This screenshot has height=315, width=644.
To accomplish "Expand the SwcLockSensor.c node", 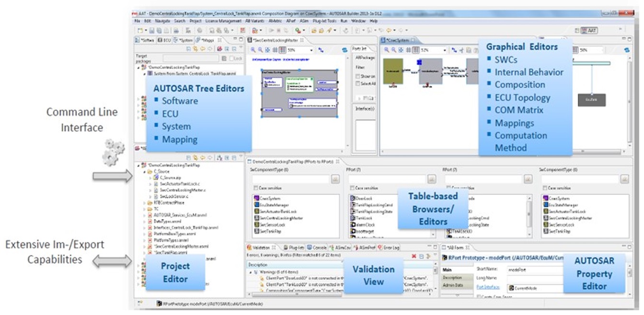I will pyautogui.click(x=149, y=196).
